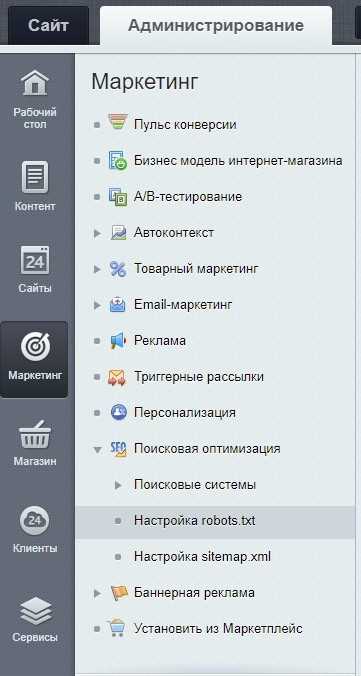
Task: Switch to the Сайт tab
Action: click(48, 25)
